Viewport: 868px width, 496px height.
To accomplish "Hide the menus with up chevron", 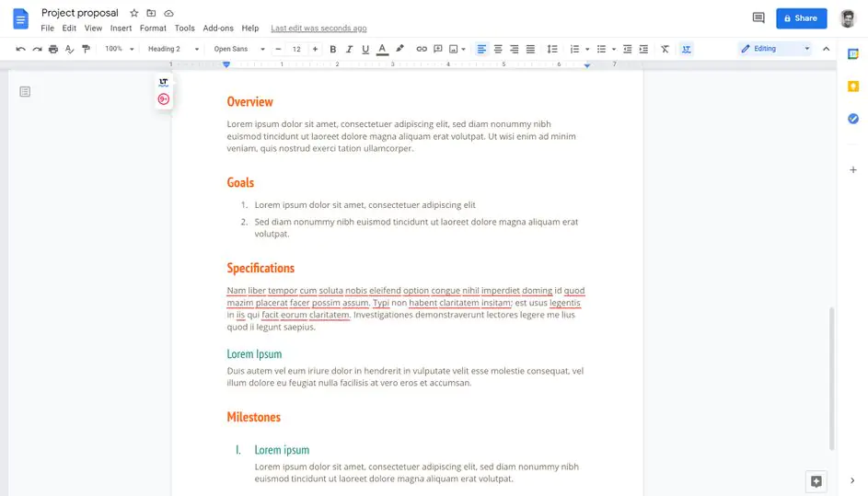I will point(826,49).
